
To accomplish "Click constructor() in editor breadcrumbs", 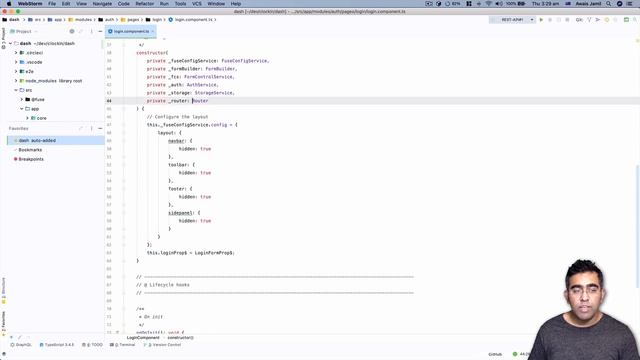I will coord(180,338).
